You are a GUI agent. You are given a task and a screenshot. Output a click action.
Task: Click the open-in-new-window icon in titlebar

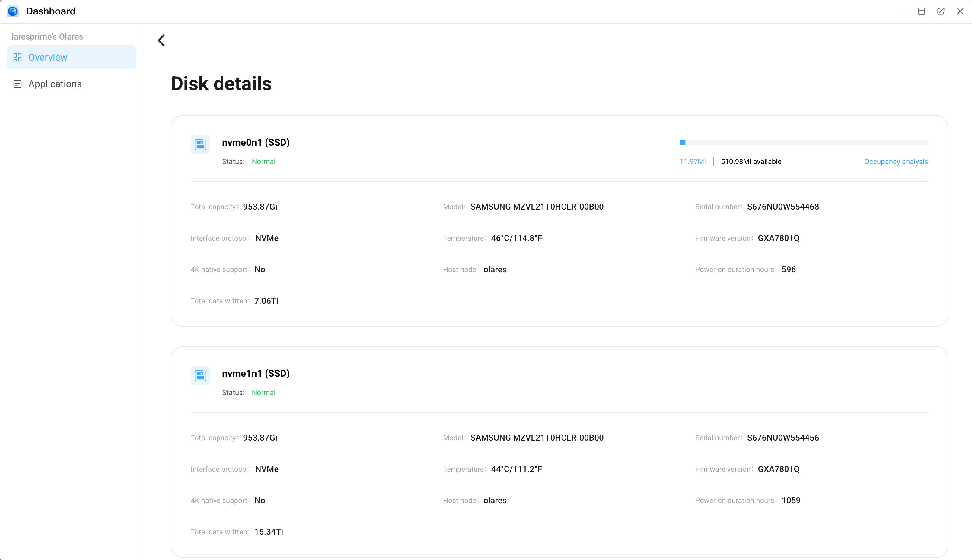pos(941,11)
